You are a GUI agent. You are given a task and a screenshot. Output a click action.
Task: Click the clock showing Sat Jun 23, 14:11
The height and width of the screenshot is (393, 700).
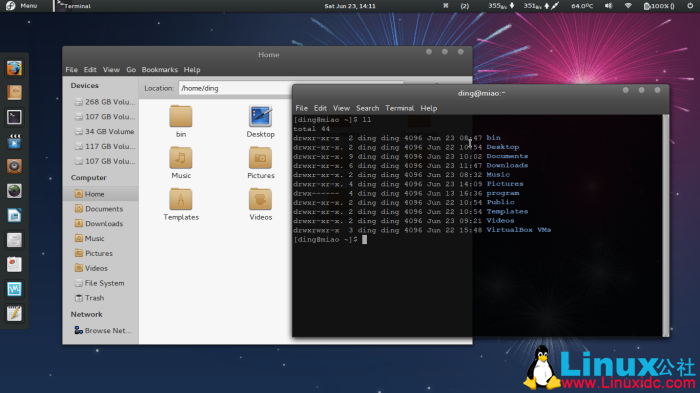[350, 6]
